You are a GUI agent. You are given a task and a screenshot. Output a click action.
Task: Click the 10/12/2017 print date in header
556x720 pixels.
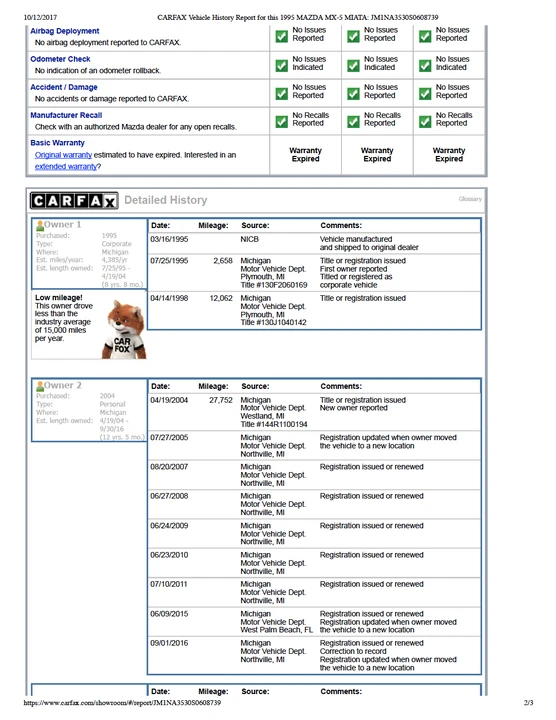point(40,17)
